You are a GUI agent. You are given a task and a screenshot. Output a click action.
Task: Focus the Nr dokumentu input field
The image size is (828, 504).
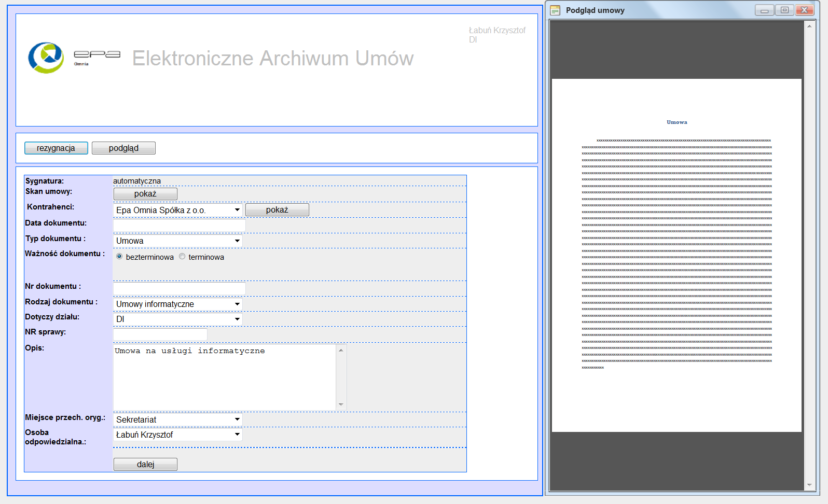(180, 288)
